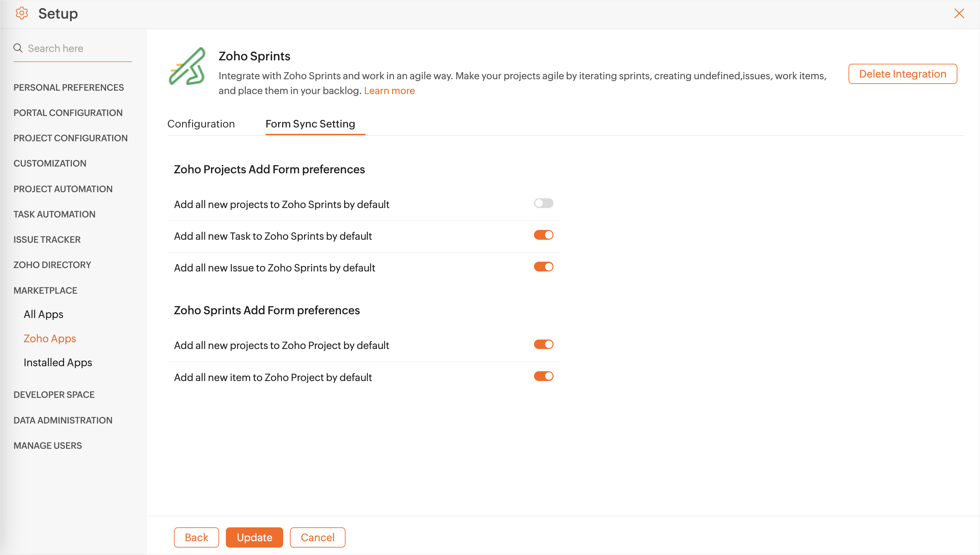Open Installed Apps in sidebar
Screen dimensions: 980x555
tap(58, 362)
